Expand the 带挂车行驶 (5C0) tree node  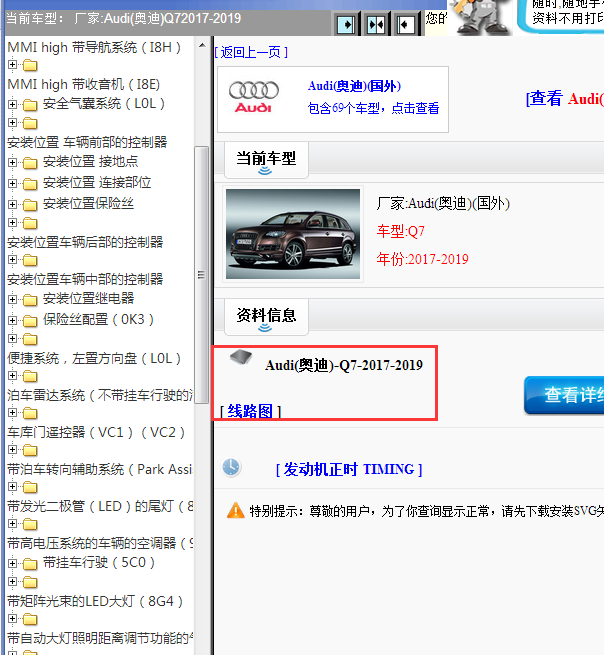coord(13,563)
